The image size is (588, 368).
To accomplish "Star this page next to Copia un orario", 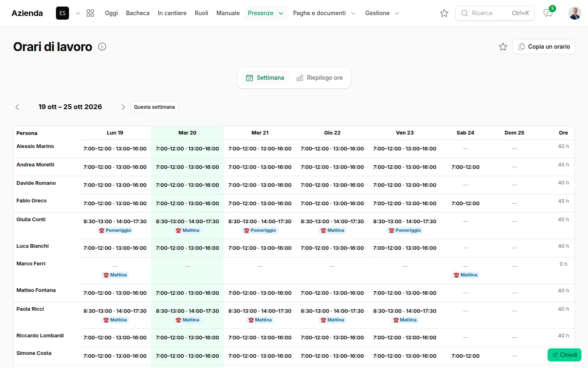I will [x=503, y=47].
